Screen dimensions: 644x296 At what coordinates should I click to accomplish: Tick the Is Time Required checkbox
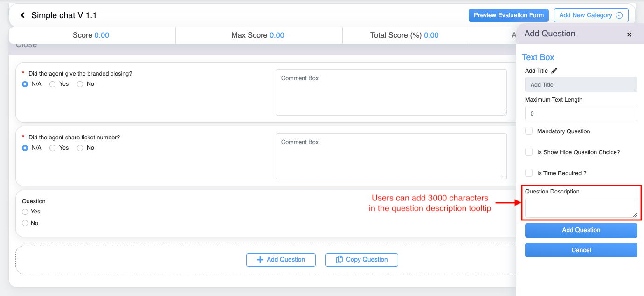coord(529,173)
